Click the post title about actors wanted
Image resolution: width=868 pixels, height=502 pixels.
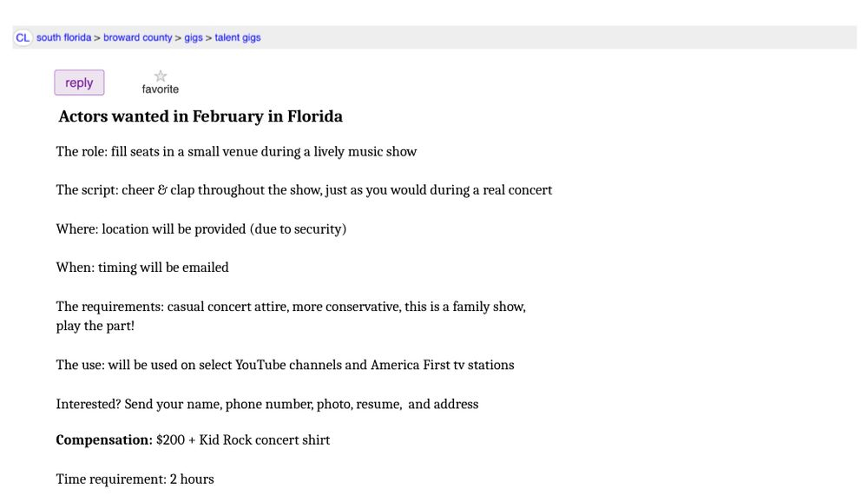click(201, 116)
